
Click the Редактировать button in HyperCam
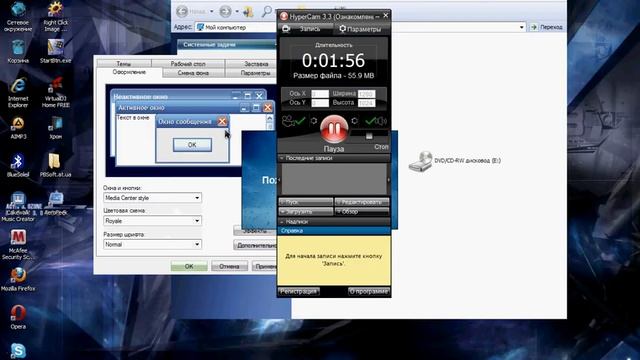pos(362,202)
